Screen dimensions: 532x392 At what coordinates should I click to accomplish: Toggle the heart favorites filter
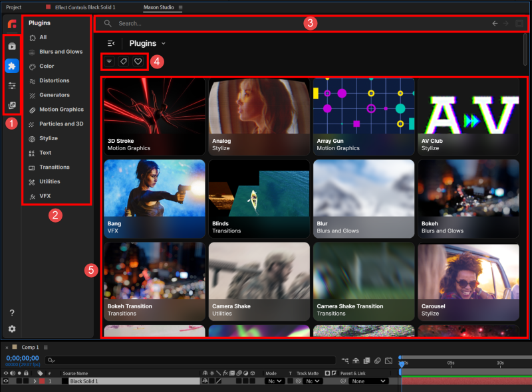[x=138, y=61]
